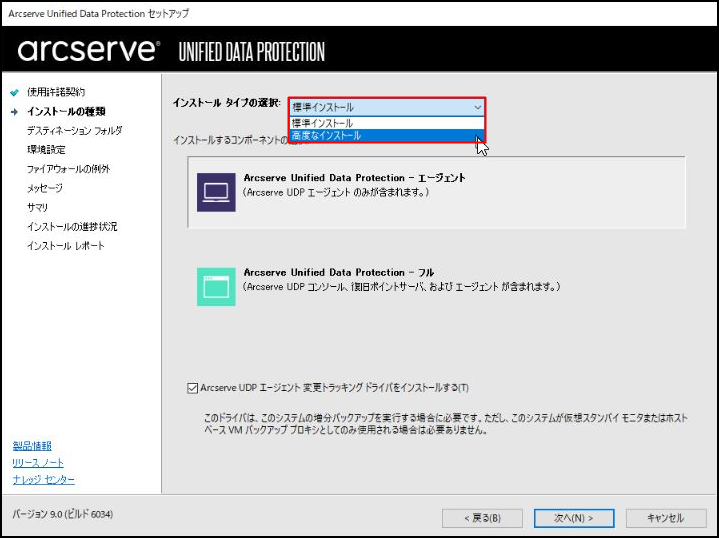Image resolution: width=719 pixels, height=538 pixels.
Task: Open the 製品情報 link
Action: point(32,445)
